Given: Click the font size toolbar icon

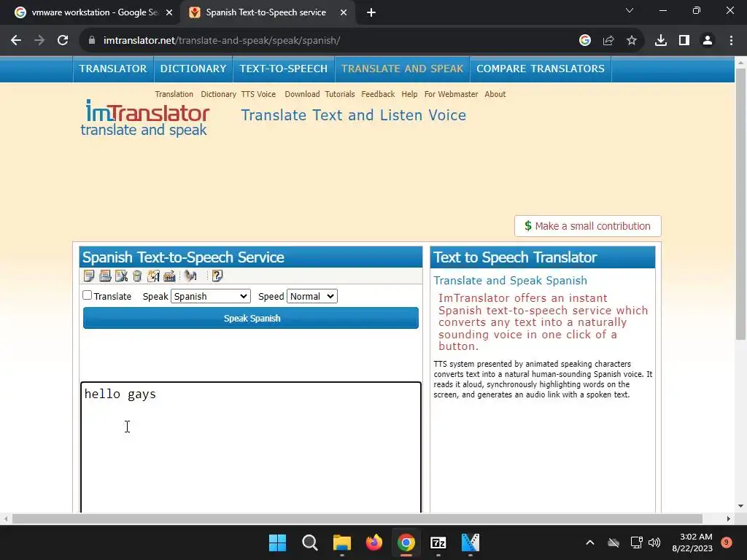Looking at the screenshot, I should [153, 276].
